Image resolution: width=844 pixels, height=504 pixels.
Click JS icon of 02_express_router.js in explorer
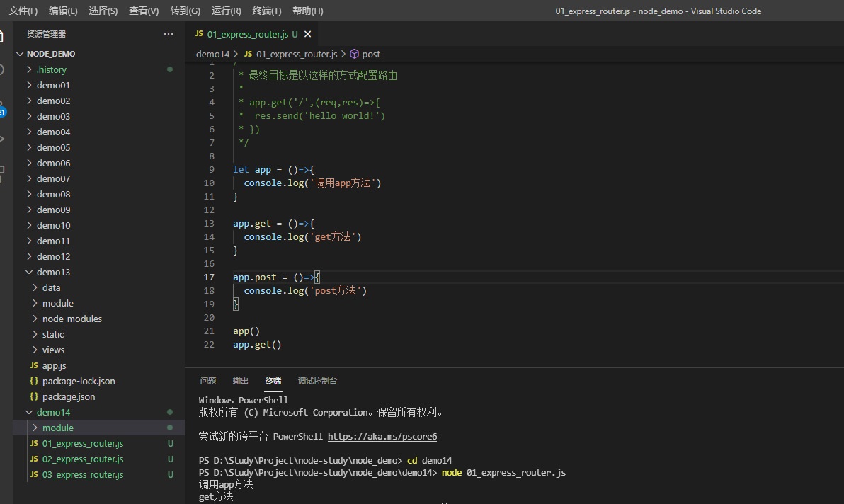[34, 459]
